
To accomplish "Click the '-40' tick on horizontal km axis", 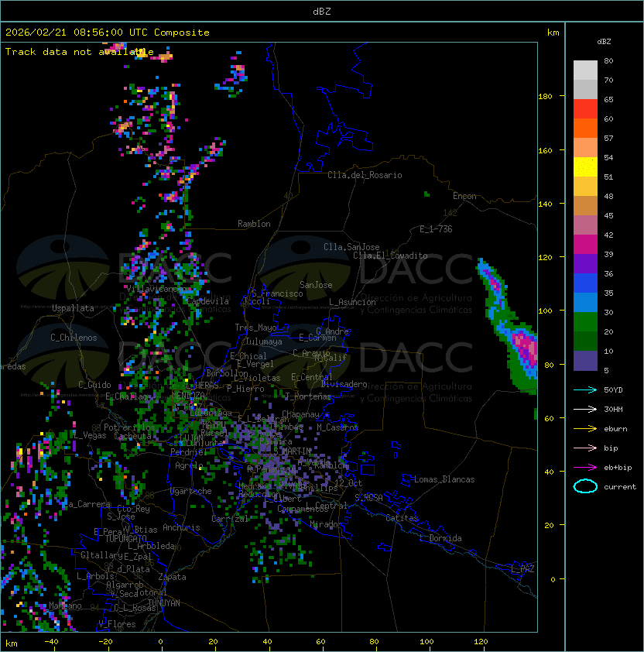I will click(x=52, y=642).
